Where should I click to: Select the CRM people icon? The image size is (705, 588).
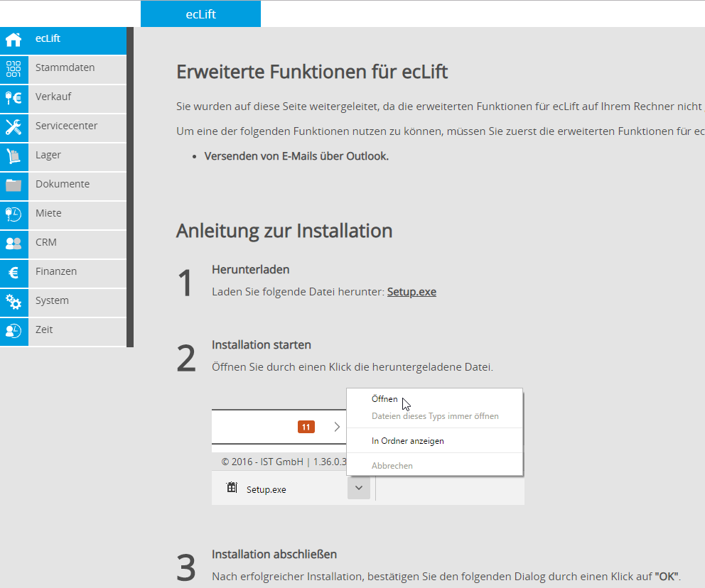(x=14, y=244)
